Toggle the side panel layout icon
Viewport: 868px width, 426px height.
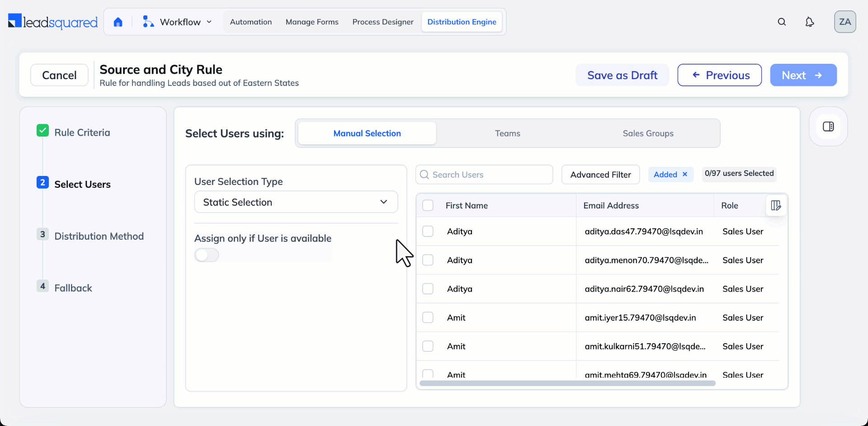click(828, 127)
